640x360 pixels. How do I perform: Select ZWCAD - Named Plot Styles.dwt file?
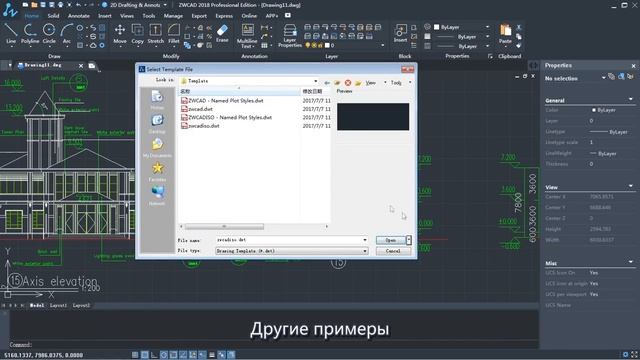pyautogui.click(x=222, y=100)
